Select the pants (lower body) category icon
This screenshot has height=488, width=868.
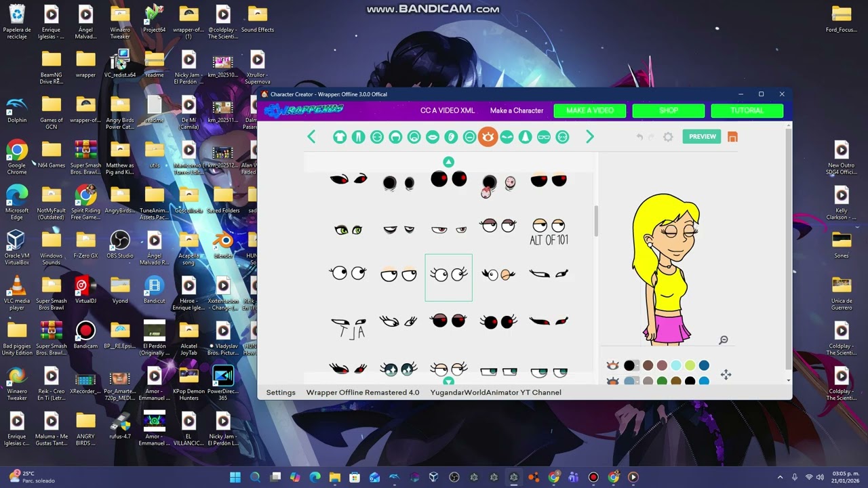358,137
